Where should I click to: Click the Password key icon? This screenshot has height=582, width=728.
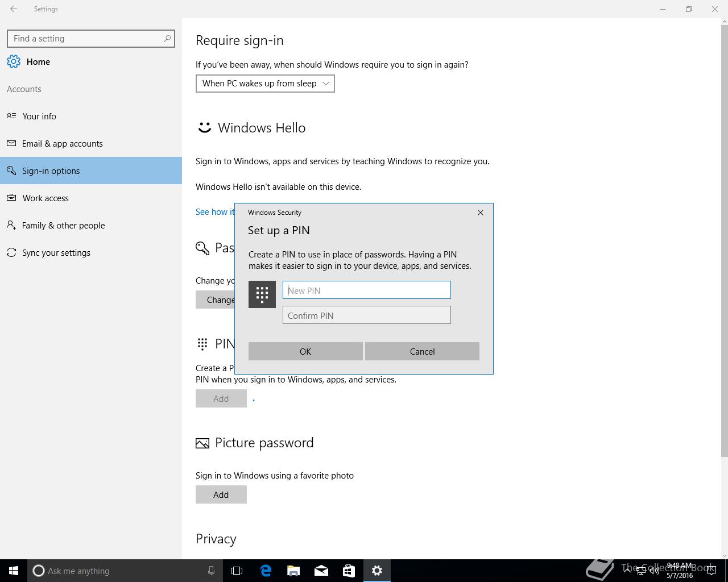pyautogui.click(x=202, y=248)
